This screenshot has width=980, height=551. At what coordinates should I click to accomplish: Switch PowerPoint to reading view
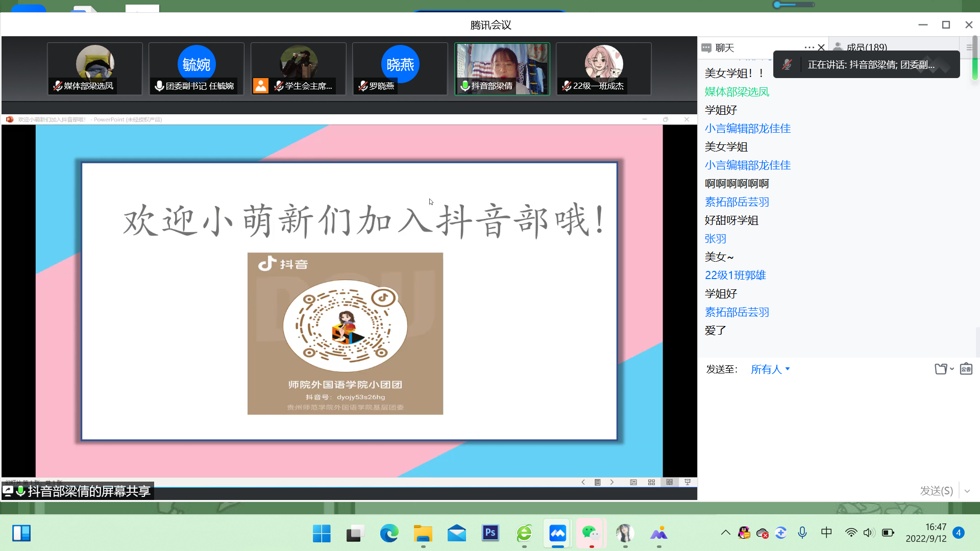tap(669, 482)
